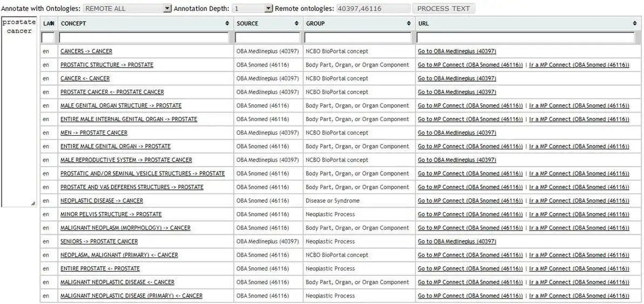This screenshot has height=304, width=644.
Task: Sort table by SOURCE column arrows
Action: tap(297, 24)
